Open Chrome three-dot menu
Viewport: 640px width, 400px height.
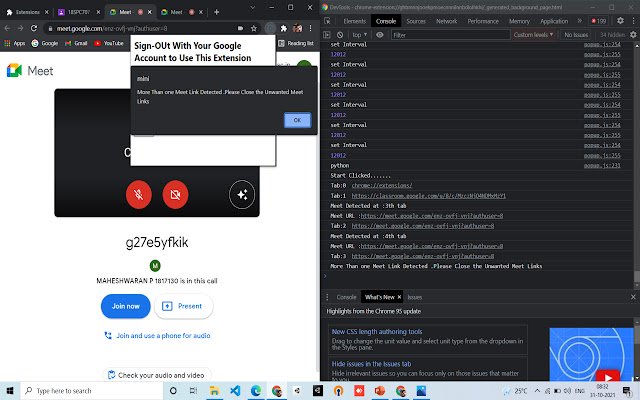tap(311, 28)
